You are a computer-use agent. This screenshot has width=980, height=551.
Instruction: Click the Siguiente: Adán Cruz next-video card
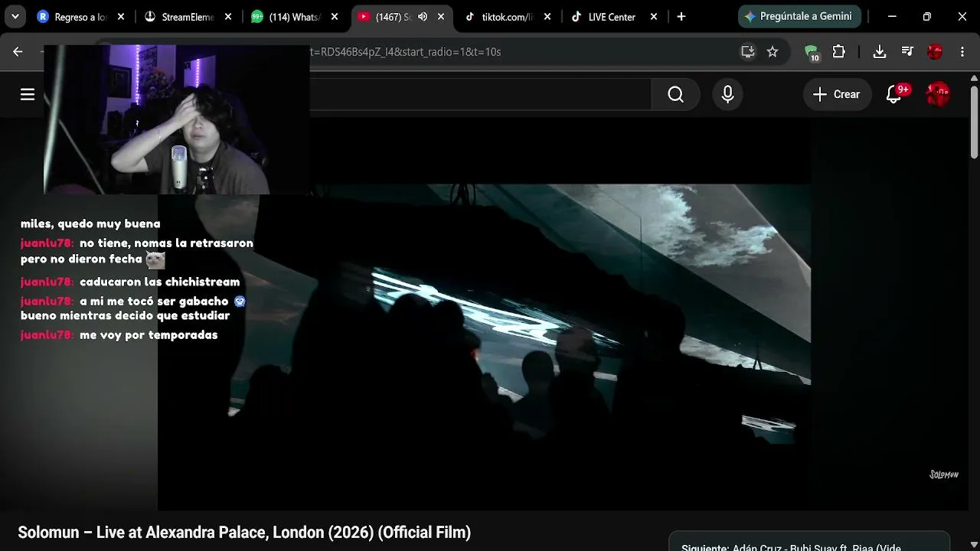(809, 541)
